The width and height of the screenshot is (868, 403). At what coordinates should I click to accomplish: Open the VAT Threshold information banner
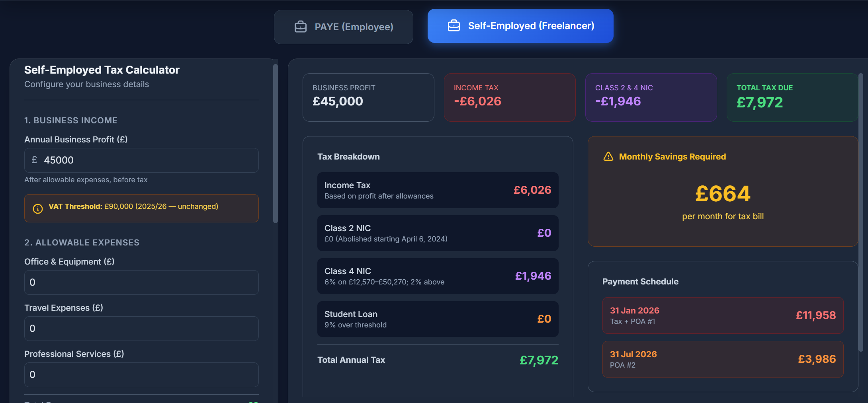click(141, 208)
